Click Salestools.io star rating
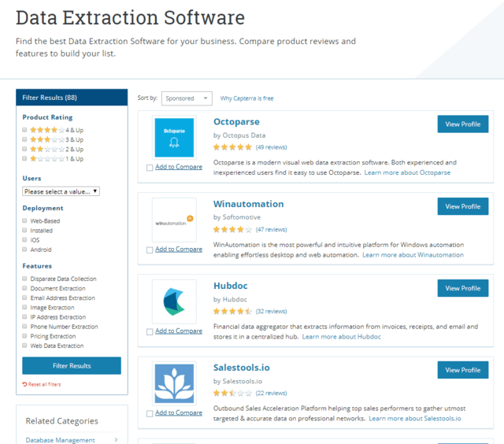This screenshot has width=504, height=444. click(232, 393)
